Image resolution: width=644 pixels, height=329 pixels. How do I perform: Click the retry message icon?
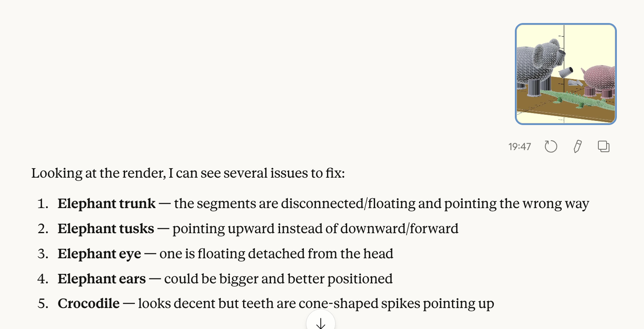(551, 146)
